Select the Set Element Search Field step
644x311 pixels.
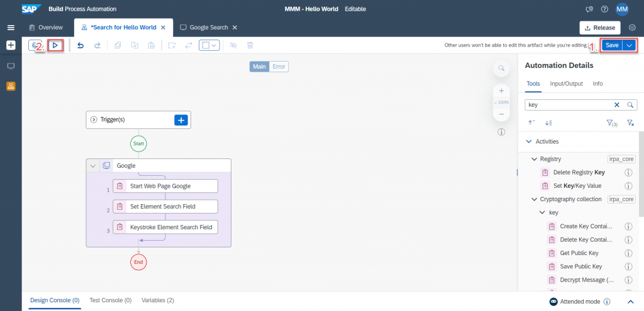[165, 206]
